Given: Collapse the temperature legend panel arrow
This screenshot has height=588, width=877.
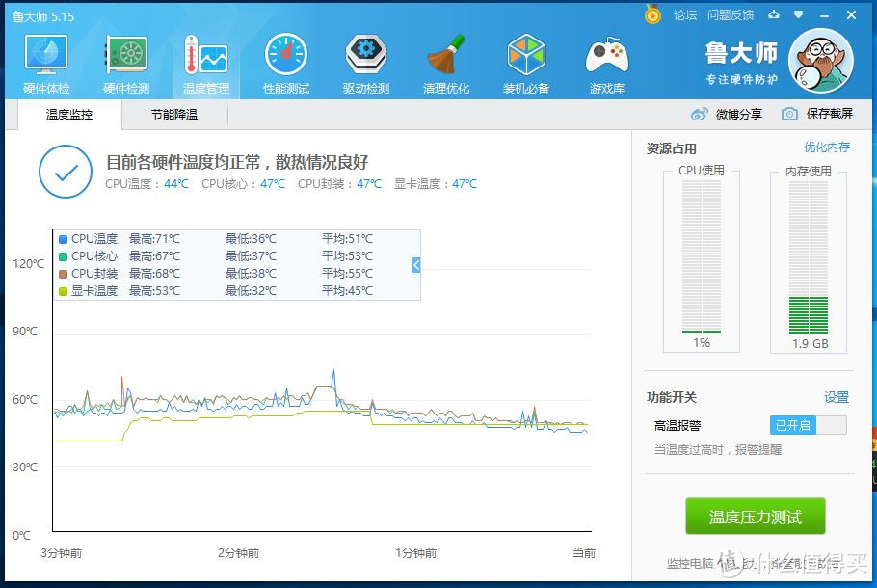Looking at the screenshot, I should point(415,265).
